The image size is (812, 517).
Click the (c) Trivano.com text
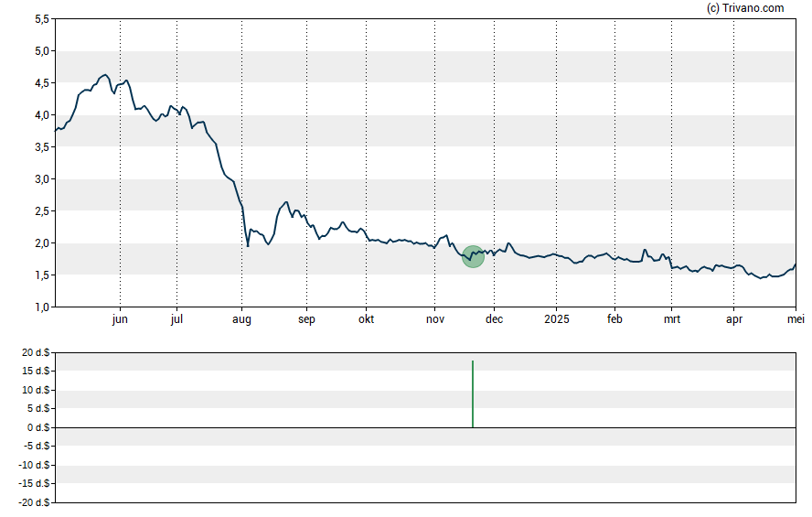pyautogui.click(x=745, y=7)
